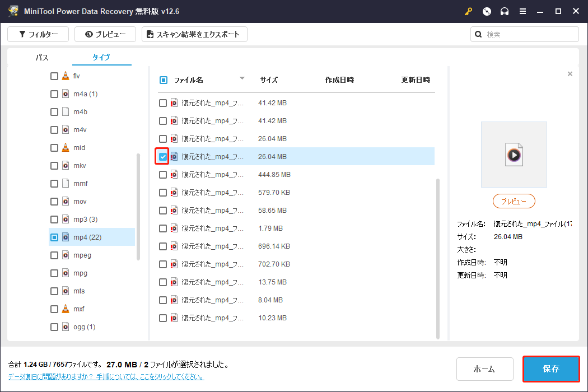Click the プレビュー toolbar button
Viewport: 588px width, 392px height.
tap(105, 34)
